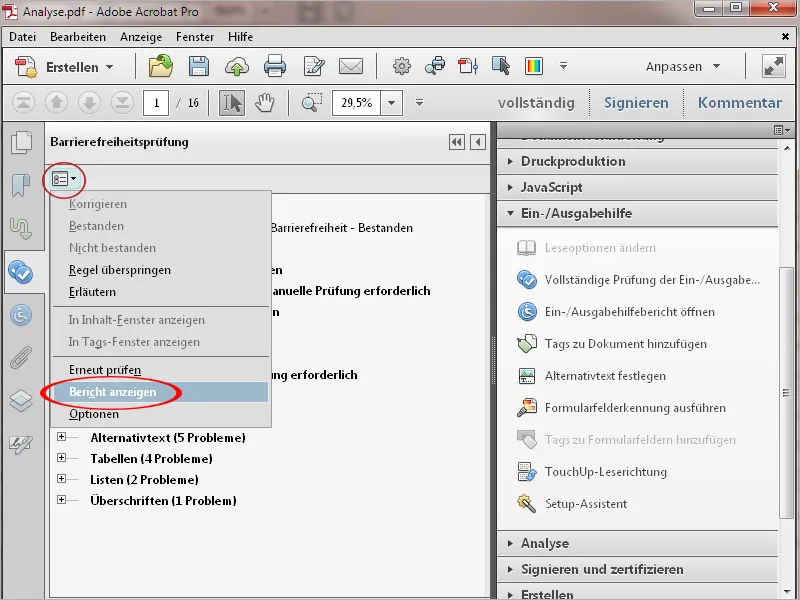Viewport: 800px width, 600px height.
Task: Collapse the Ein-/Ausgabehilfe section
Action: (637, 213)
